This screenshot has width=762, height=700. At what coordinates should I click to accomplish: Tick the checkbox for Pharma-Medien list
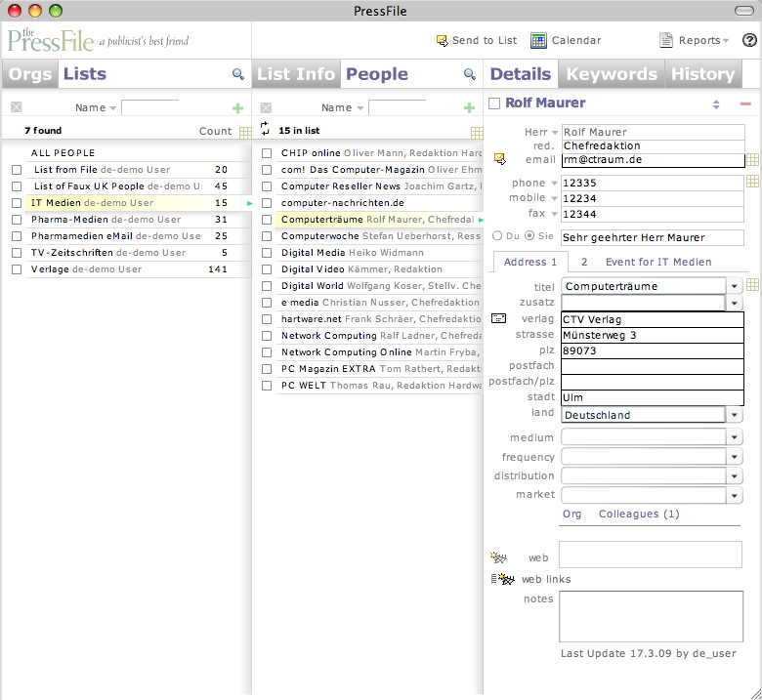point(16,220)
